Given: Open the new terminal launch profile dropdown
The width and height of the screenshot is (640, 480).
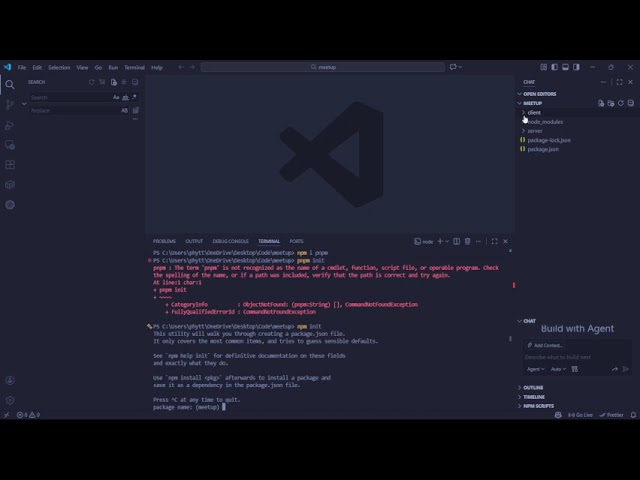Looking at the screenshot, I should click(x=447, y=241).
